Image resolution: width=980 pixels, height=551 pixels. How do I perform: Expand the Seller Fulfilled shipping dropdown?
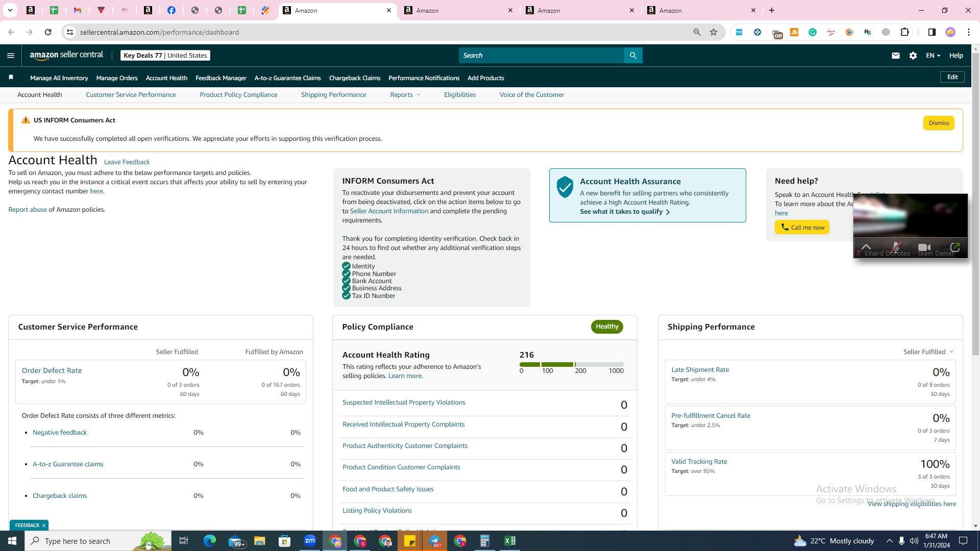point(928,352)
